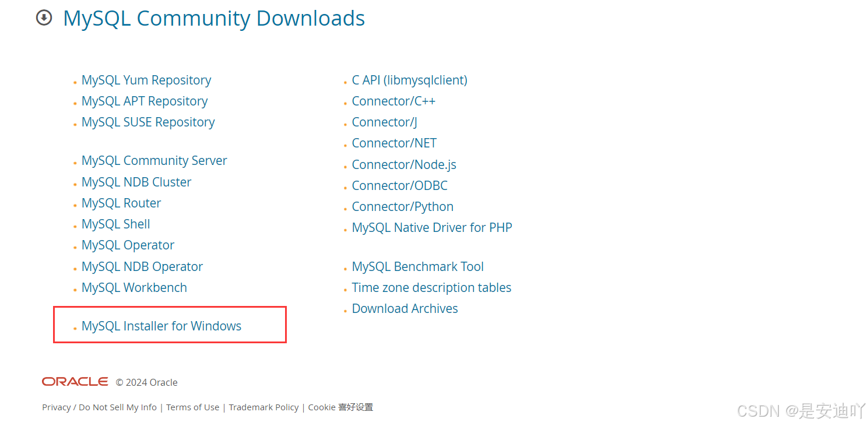Click the MySQL Community Downloads heading
The image size is (868, 426).
coord(214,19)
